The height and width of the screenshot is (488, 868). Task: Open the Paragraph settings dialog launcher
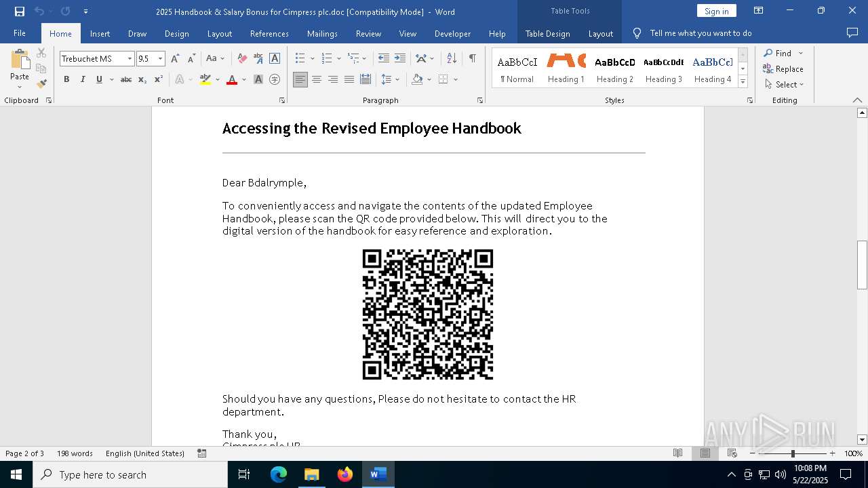click(x=480, y=100)
